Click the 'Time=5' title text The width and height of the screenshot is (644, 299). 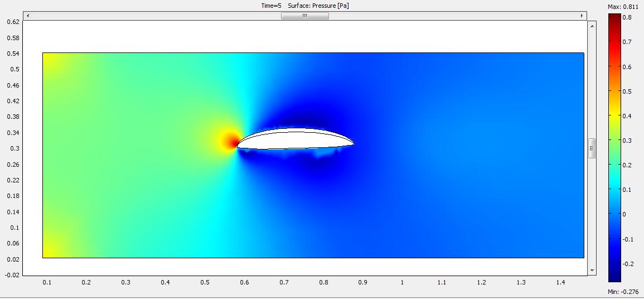(271, 6)
